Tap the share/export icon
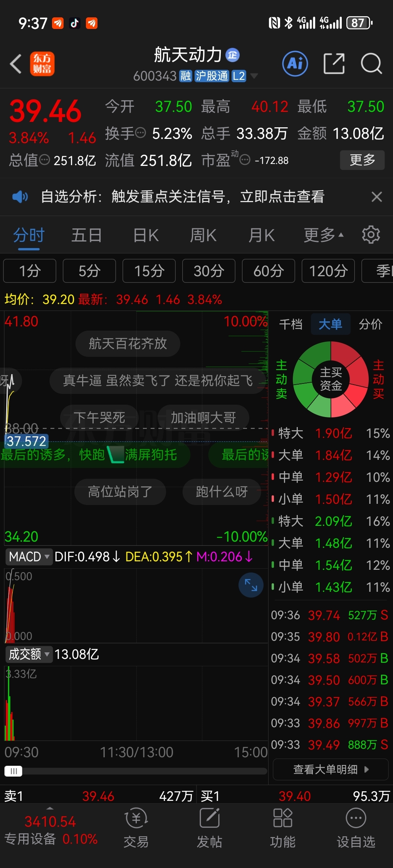The image size is (393, 868). (334, 63)
